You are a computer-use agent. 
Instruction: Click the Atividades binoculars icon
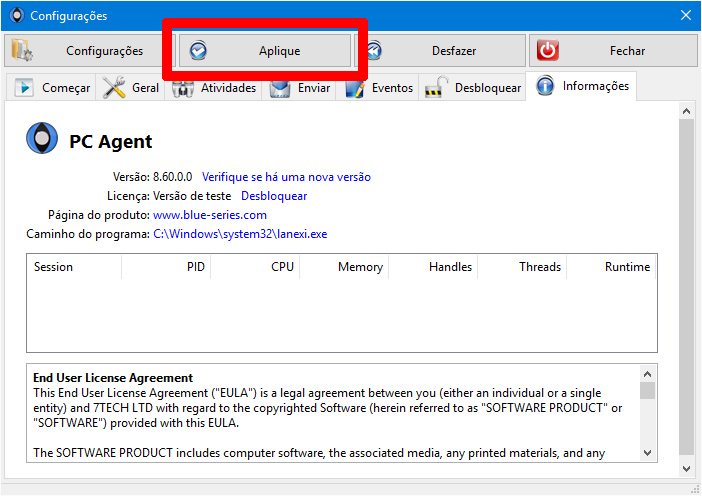point(183,88)
